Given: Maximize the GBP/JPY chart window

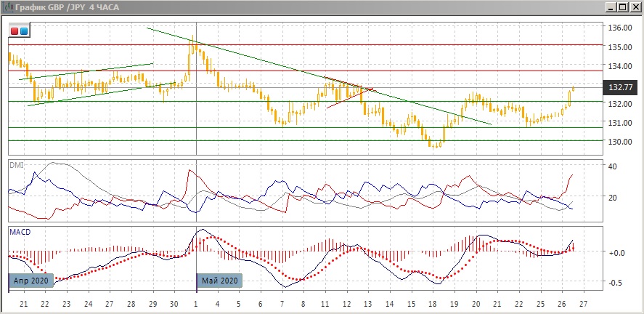Looking at the screenshot, I should [623, 7].
